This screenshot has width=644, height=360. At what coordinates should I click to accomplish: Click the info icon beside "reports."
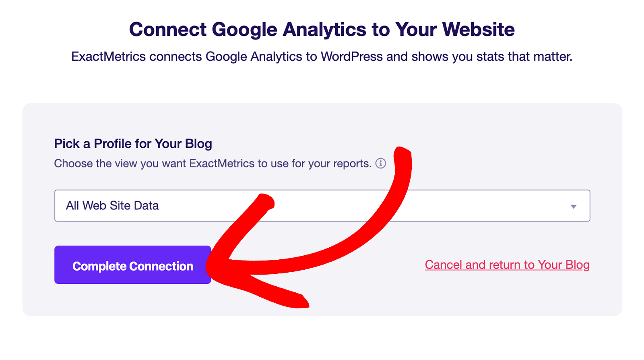380,163
